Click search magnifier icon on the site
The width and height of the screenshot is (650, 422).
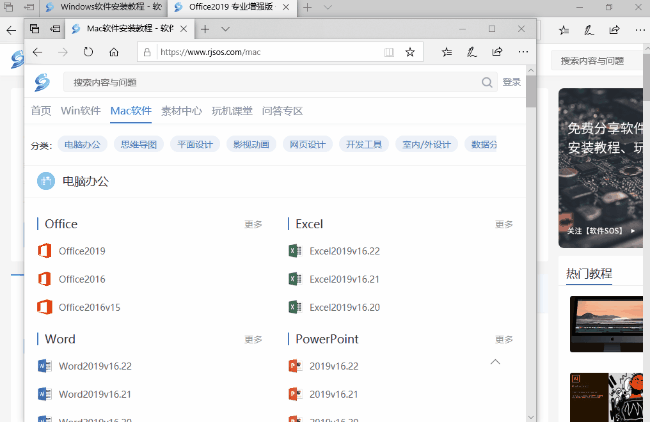point(487,82)
